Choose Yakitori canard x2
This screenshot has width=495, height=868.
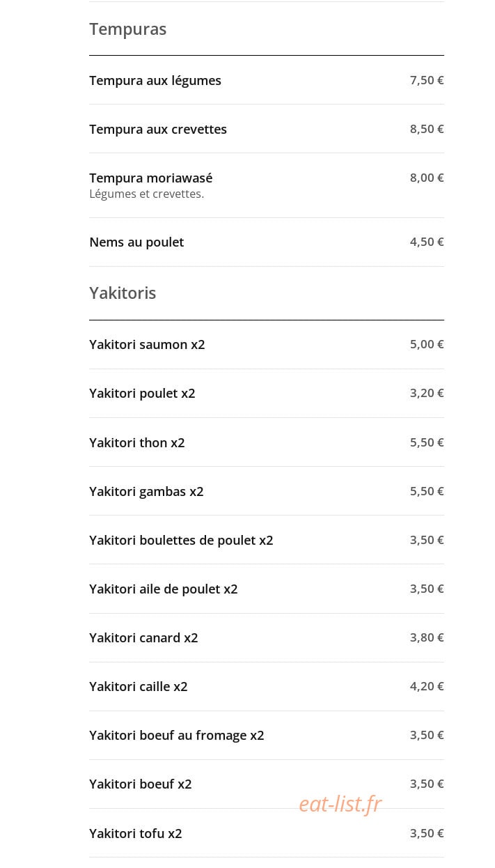[267, 638]
